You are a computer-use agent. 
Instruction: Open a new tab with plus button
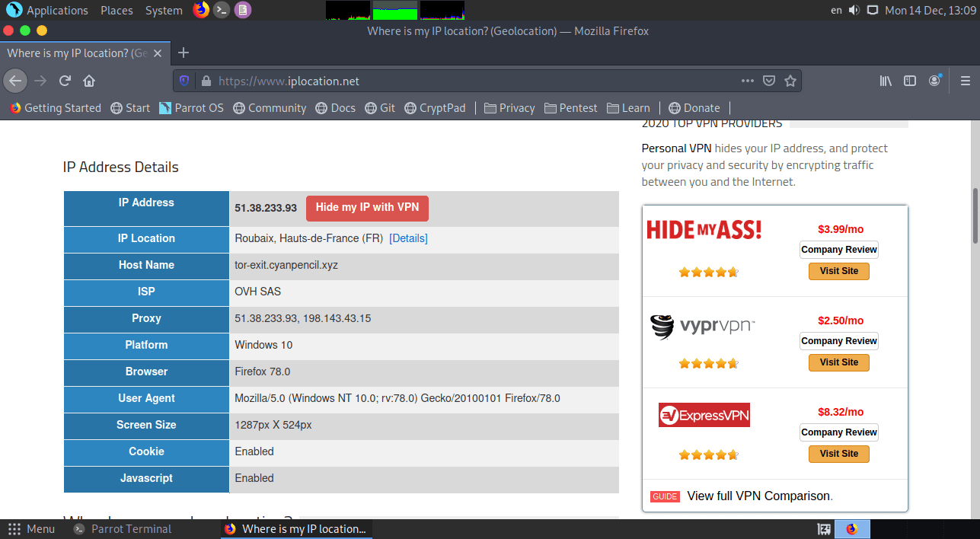click(184, 53)
